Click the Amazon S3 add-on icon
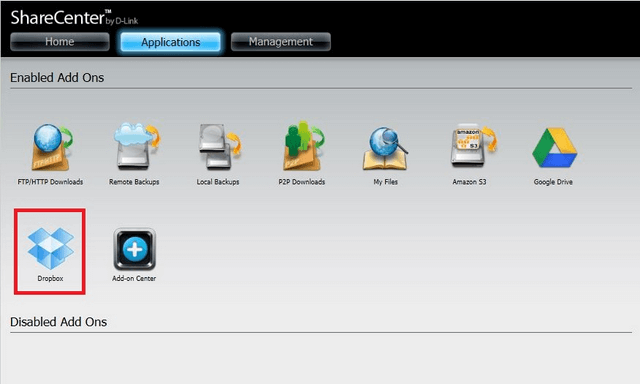Image resolution: width=640 pixels, height=384 pixels. 473,146
